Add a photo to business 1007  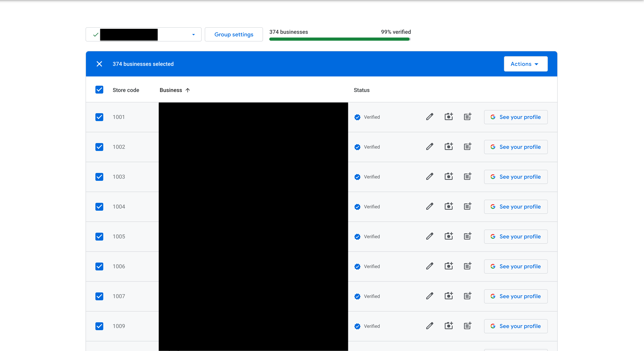[448, 296]
